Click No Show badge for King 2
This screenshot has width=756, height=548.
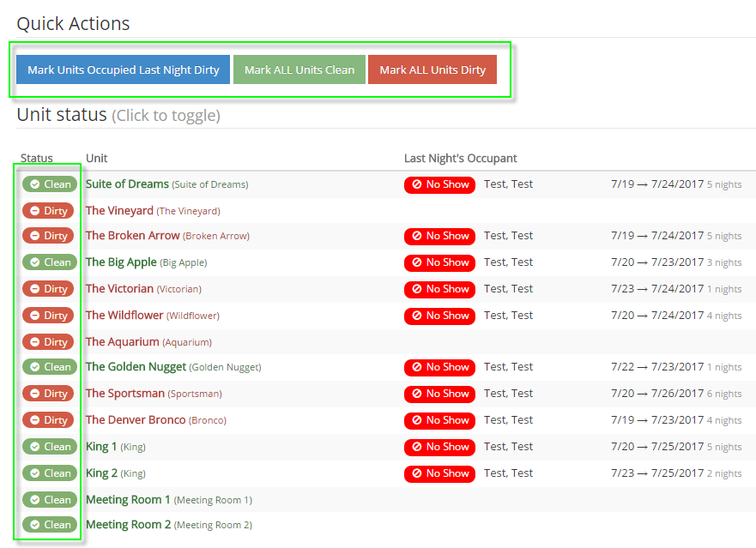(x=439, y=473)
